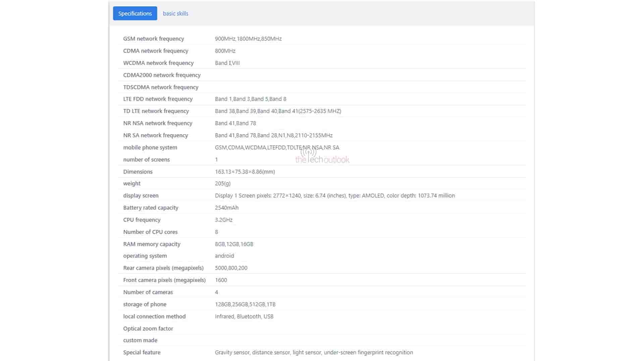644x361 pixels.
Task: Select the GSM network frequency label
Action: 153,39
